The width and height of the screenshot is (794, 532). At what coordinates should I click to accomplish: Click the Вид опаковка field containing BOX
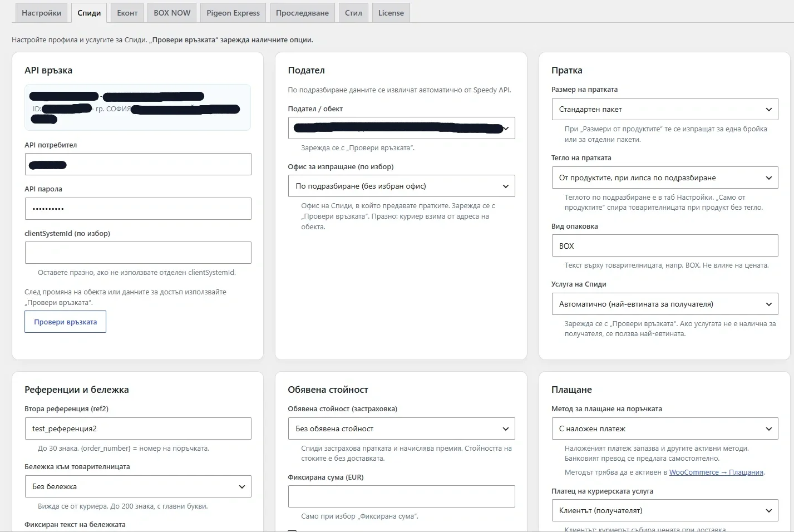(665, 245)
